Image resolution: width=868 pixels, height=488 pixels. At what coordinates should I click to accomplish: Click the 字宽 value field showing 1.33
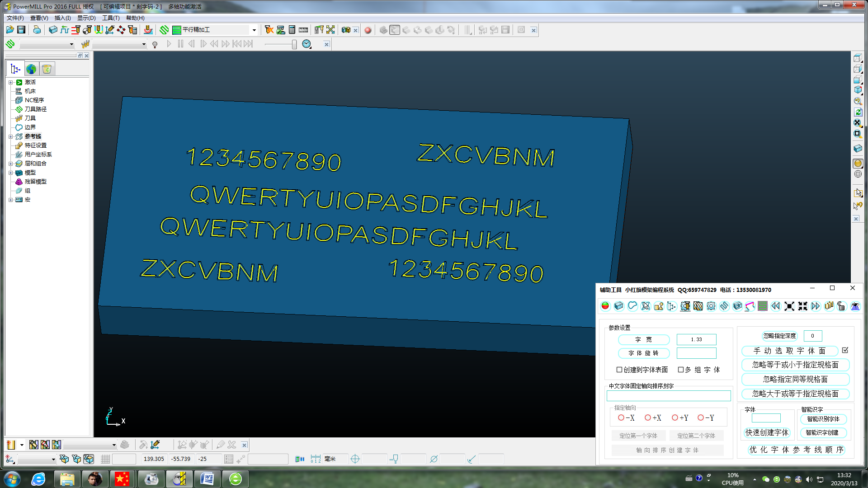[696, 339]
